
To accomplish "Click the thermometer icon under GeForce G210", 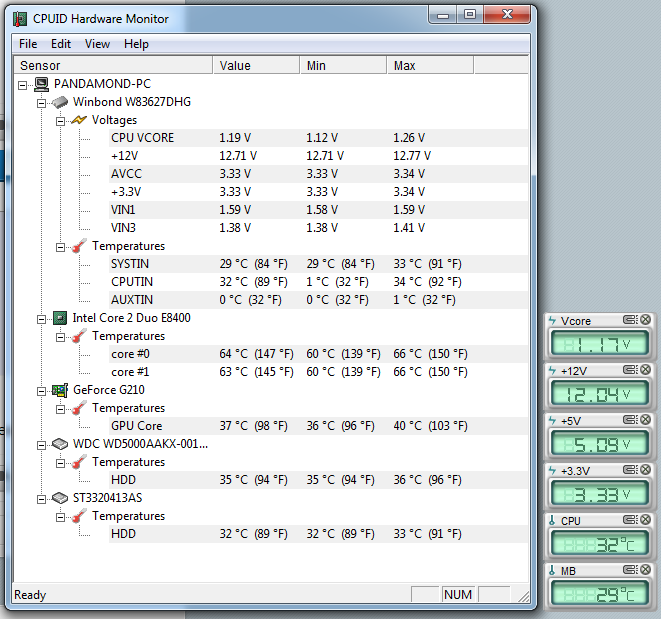I will pos(79,408).
